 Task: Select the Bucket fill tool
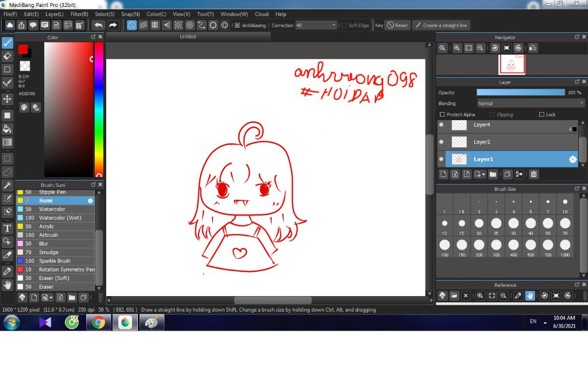7,129
